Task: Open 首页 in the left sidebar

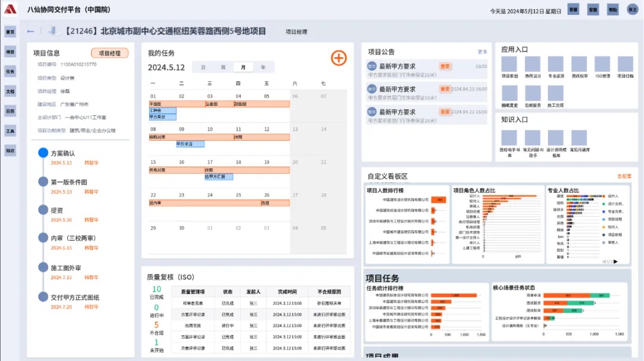Action: click(10, 32)
